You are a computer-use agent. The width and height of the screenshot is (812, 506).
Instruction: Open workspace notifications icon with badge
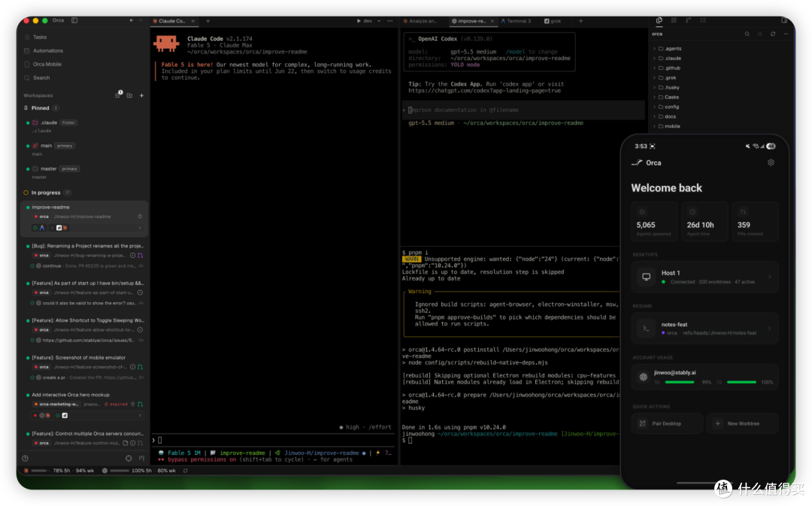point(118,95)
